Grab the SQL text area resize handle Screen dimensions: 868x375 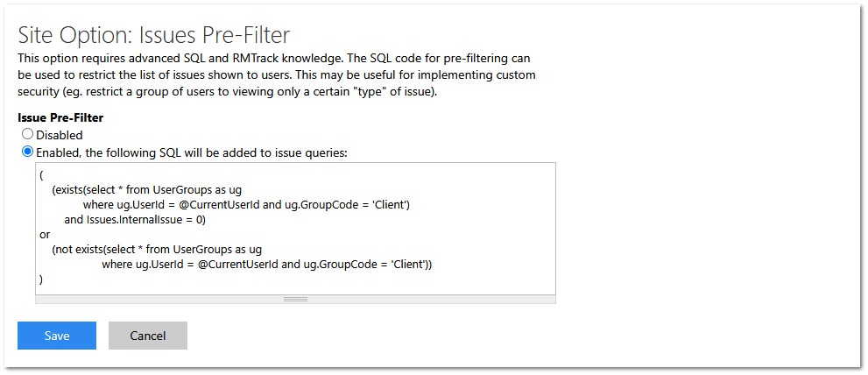coord(295,299)
